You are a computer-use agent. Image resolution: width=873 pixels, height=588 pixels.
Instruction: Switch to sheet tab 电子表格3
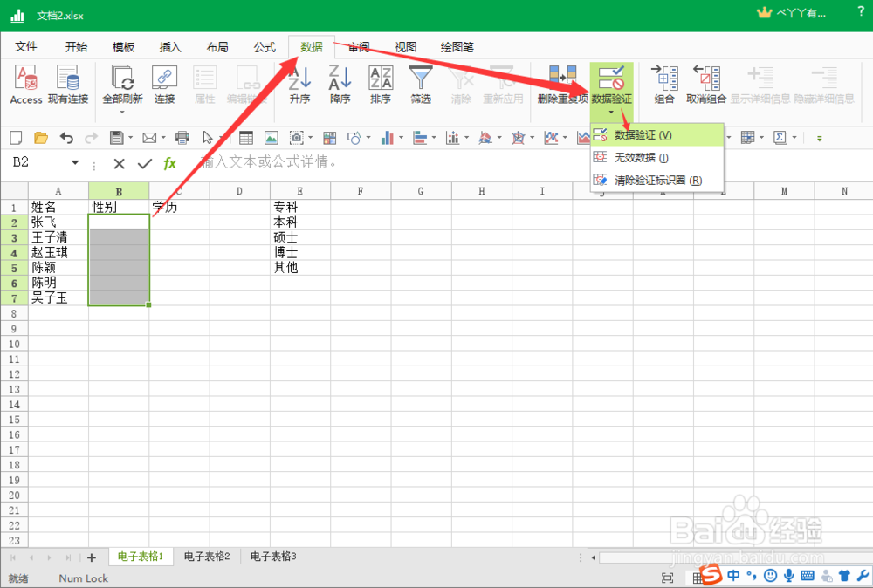point(272,556)
